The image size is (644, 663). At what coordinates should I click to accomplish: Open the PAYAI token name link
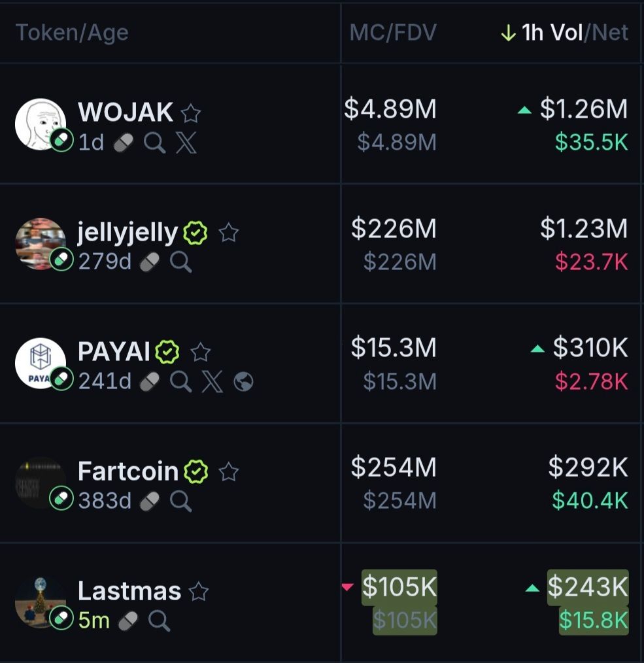pos(114,352)
